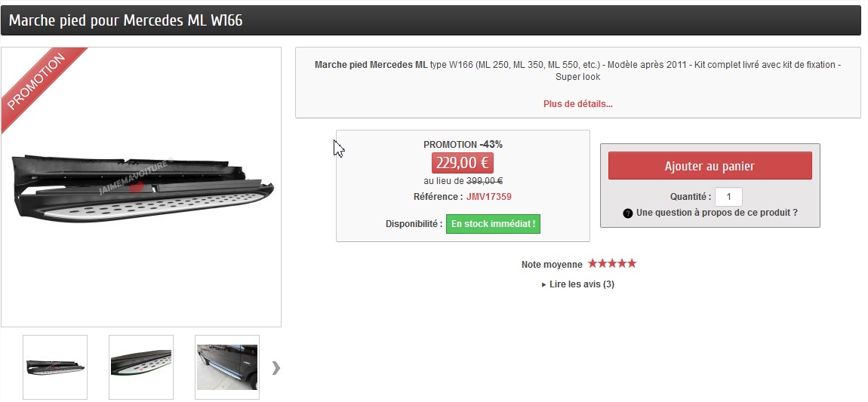Expand the 'Lire les avis (3)' section
Viewport: 868px width, 402px height.
click(x=578, y=284)
